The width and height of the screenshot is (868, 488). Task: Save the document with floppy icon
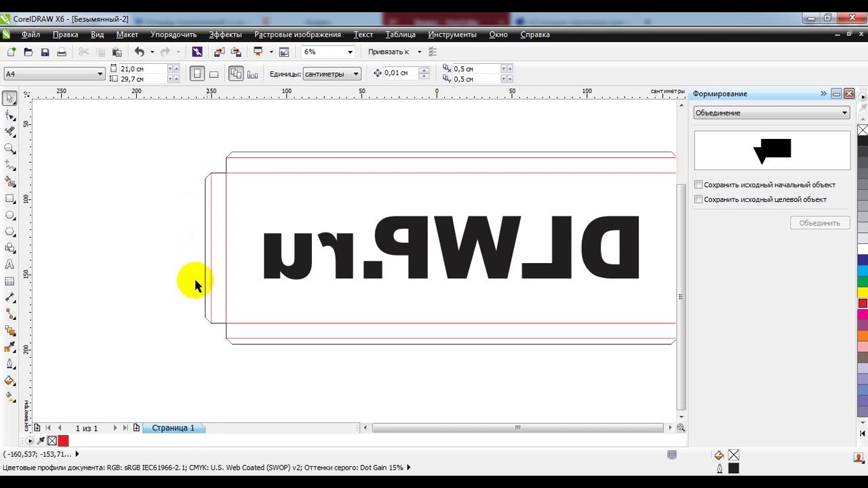(x=45, y=52)
